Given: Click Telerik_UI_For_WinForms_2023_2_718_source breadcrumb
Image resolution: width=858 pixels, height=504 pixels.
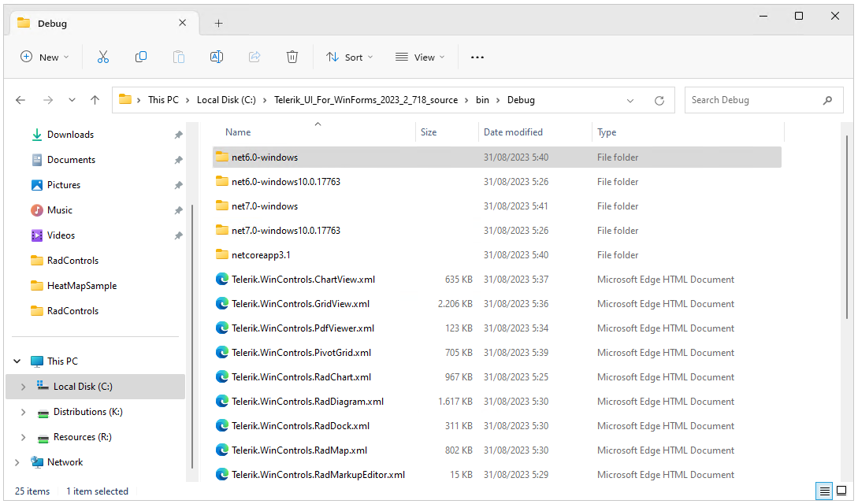Looking at the screenshot, I should pyautogui.click(x=366, y=100).
